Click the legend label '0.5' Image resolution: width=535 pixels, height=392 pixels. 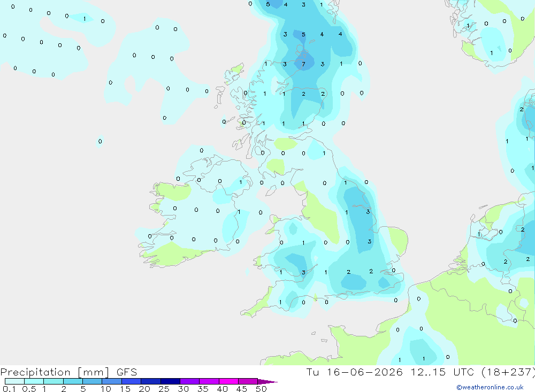pyautogui.click(x=29, y=389)
